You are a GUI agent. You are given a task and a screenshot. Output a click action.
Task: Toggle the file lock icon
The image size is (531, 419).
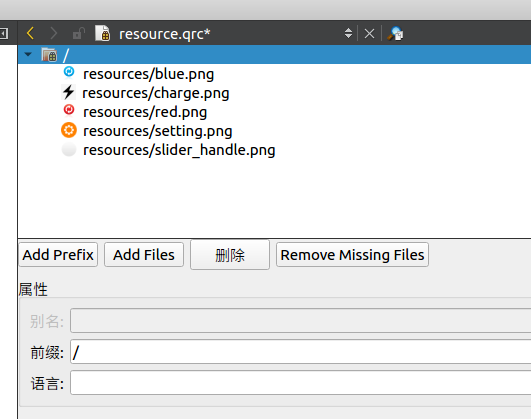tap(78, 34)
